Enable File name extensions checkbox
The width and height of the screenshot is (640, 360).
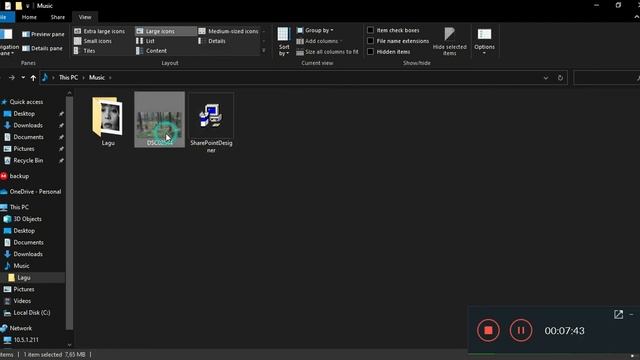pos(398,41)
